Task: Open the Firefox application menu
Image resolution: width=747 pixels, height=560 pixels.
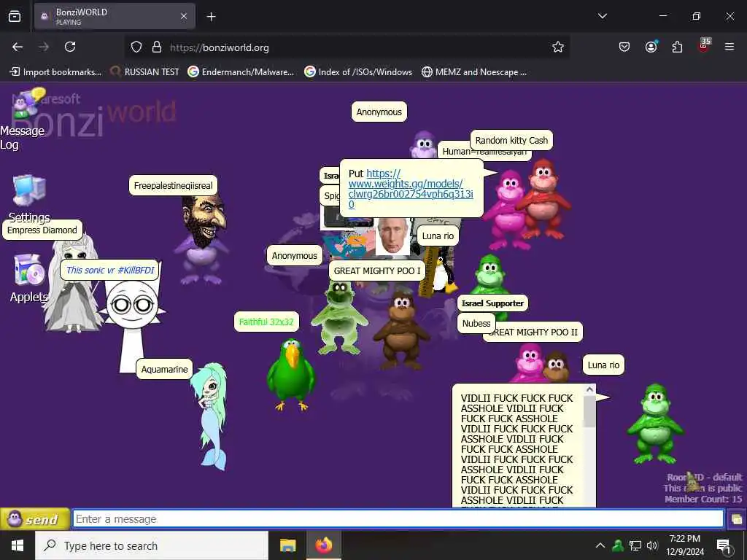Action: tap(729, 47)
